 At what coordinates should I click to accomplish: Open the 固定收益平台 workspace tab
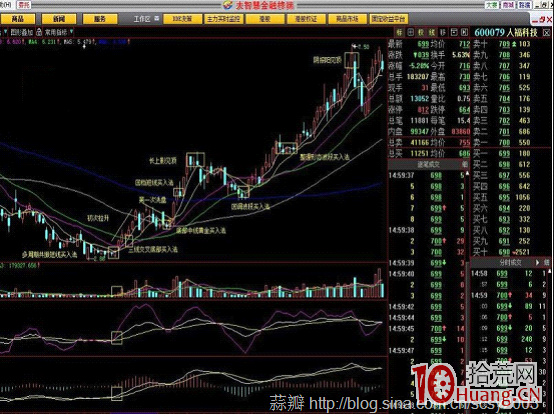point(388,19)
